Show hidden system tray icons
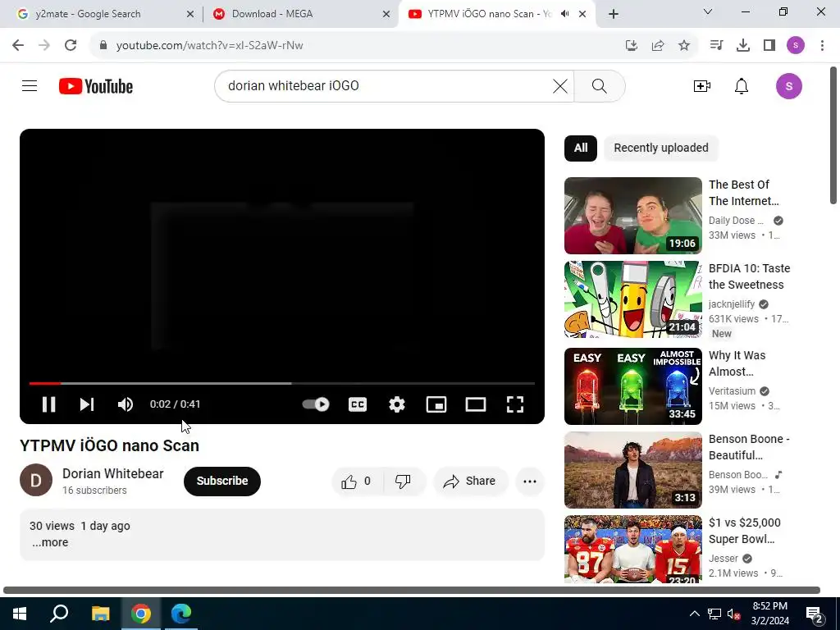Screen dimensions: 840x630 tap(694, 614)
